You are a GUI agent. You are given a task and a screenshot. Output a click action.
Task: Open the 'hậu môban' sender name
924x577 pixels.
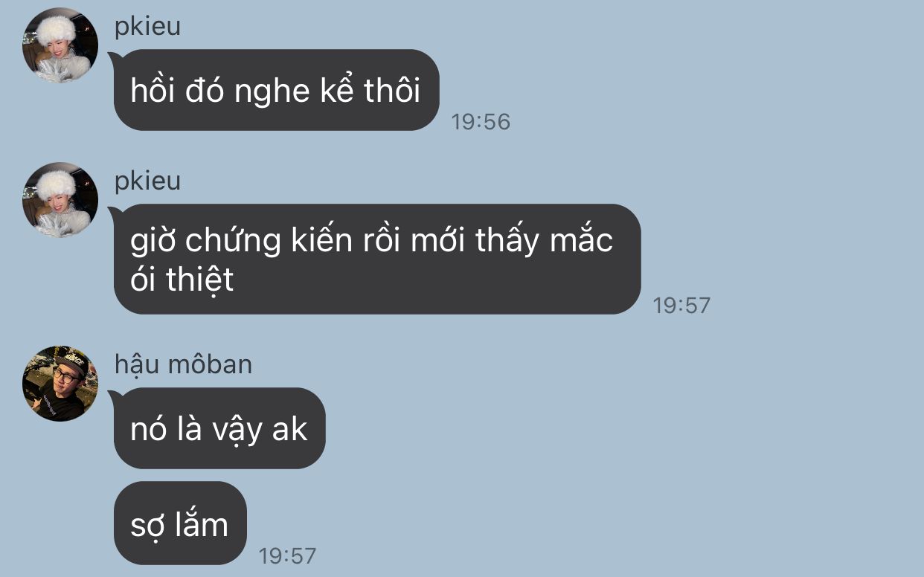(x=183, y=364)
